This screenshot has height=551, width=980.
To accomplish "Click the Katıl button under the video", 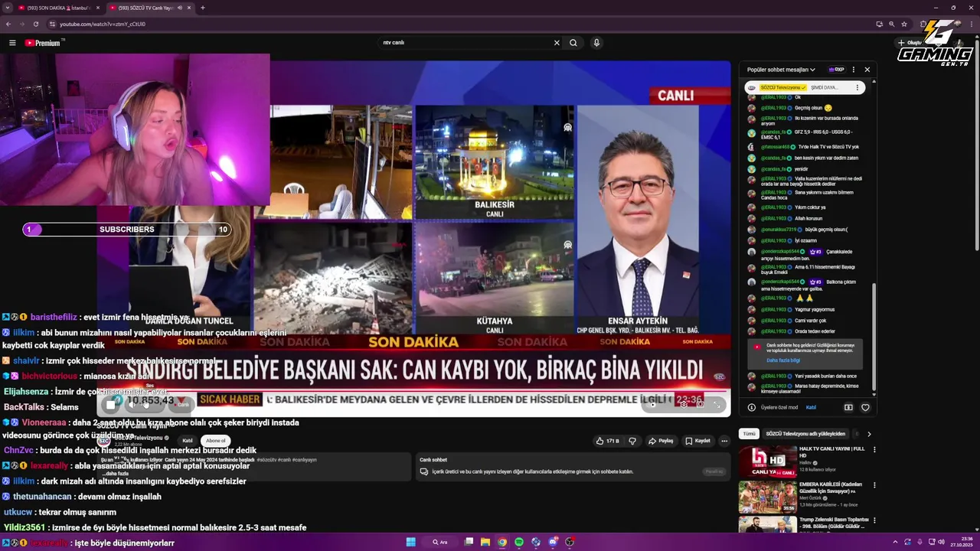I will (x=188, y=441).
